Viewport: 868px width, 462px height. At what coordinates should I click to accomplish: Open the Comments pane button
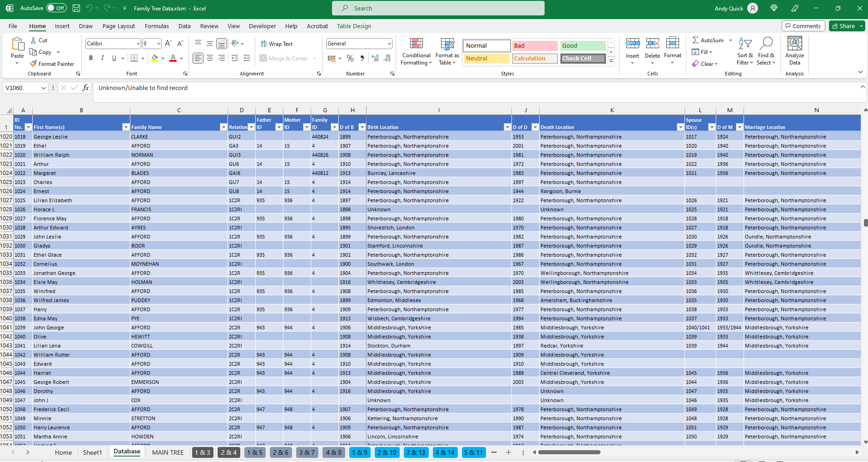[802, 26]
